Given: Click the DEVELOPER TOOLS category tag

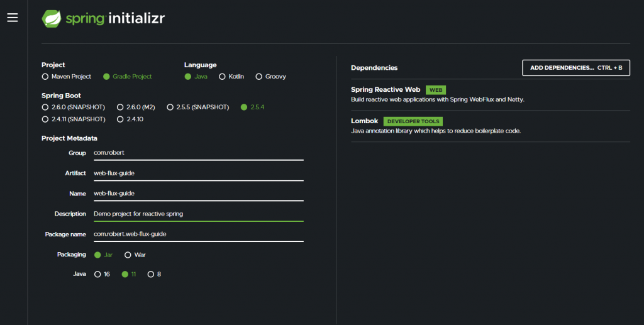Looking at the screenshot, I should click(413, 121).
